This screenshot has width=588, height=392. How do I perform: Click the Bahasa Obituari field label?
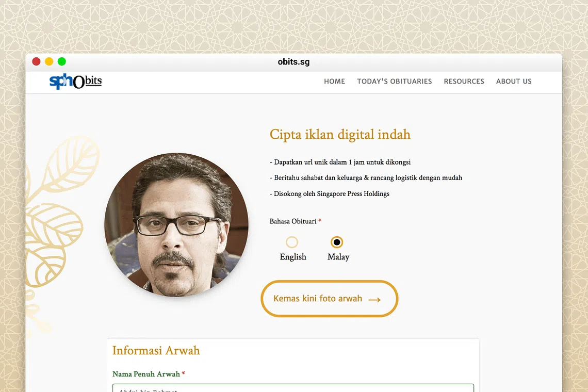(x=293, y=221)
